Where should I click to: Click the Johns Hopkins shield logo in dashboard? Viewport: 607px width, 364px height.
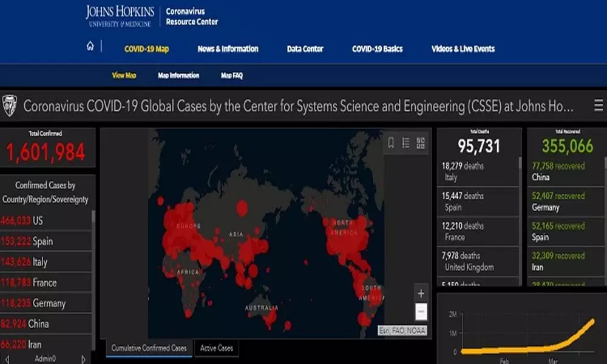tap(10, 106)
